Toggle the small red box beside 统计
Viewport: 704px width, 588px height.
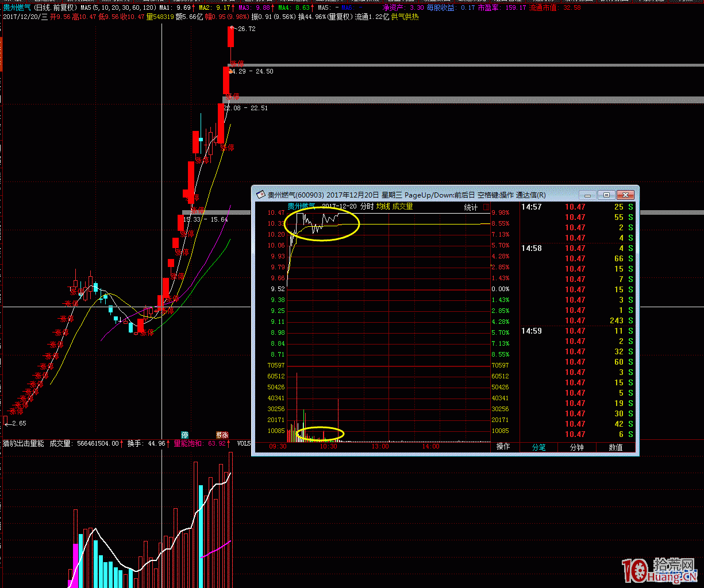[486, 207]
